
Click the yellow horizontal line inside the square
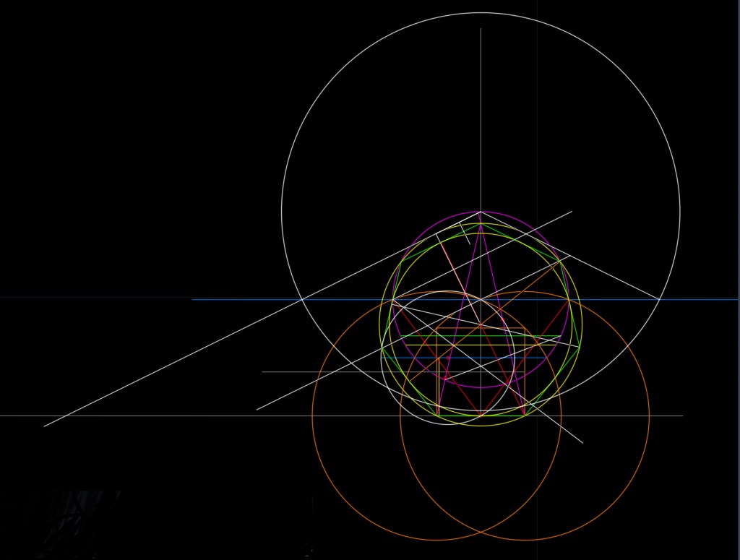tap(462, 345)
